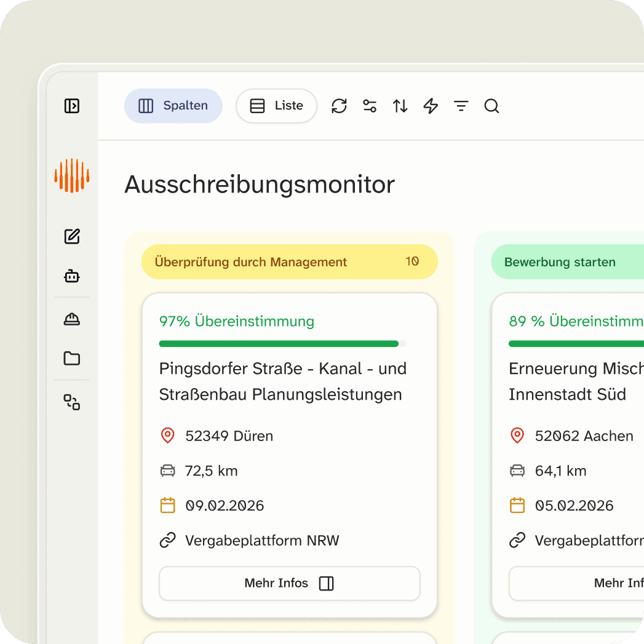Click the car icon beside 72,5 km
The image size is (644, 644).
167,471
